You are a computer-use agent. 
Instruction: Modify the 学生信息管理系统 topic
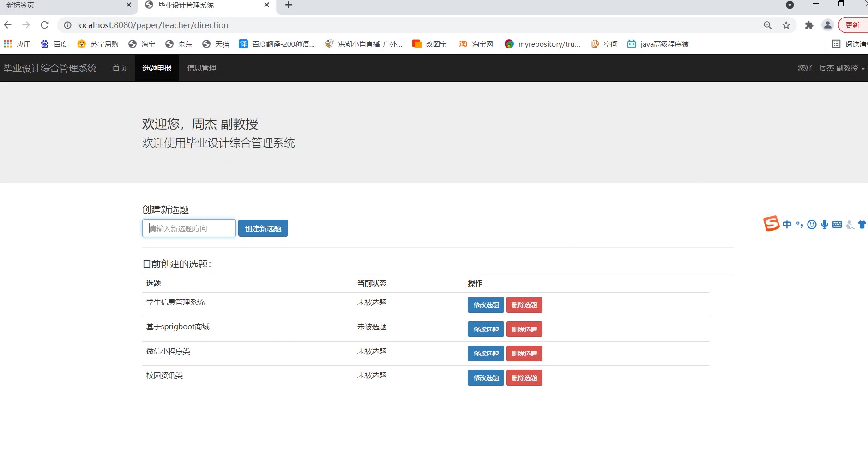coord(486,305)
